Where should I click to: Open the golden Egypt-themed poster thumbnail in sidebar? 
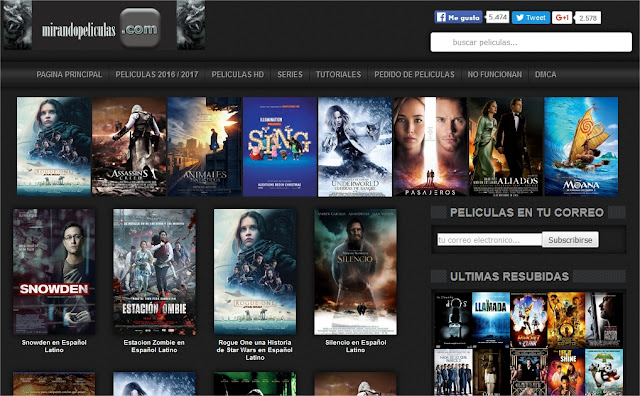click(566, 320)
